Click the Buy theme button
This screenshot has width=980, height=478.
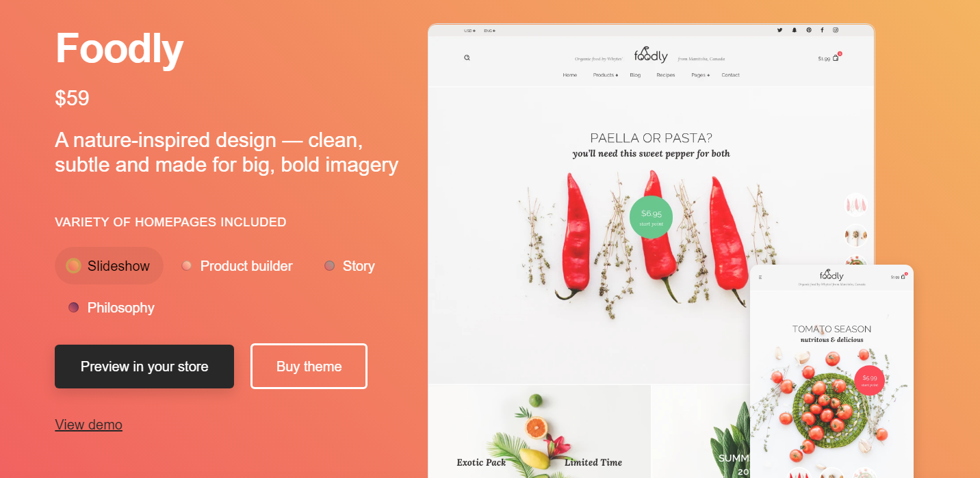pos(309,367)
